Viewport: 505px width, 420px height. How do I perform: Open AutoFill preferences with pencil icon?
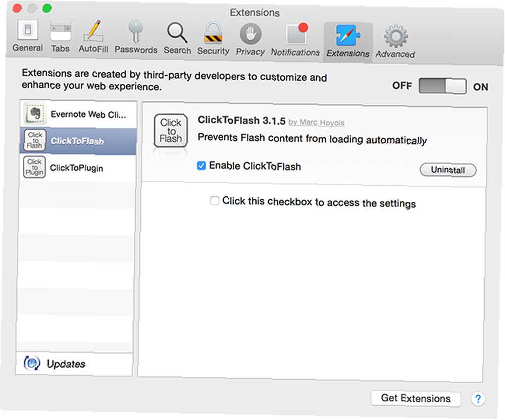93,36
